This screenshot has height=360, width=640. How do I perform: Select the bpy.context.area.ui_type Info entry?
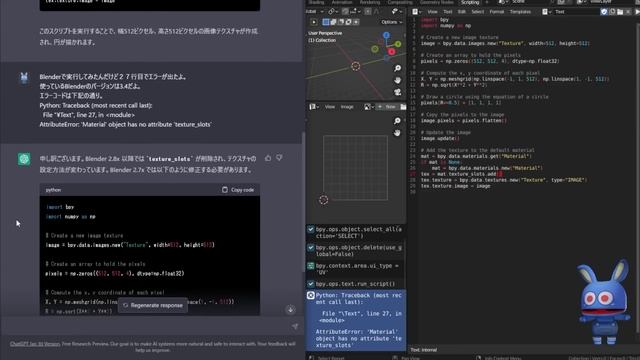pyautogui.click(x=356, y=269)
